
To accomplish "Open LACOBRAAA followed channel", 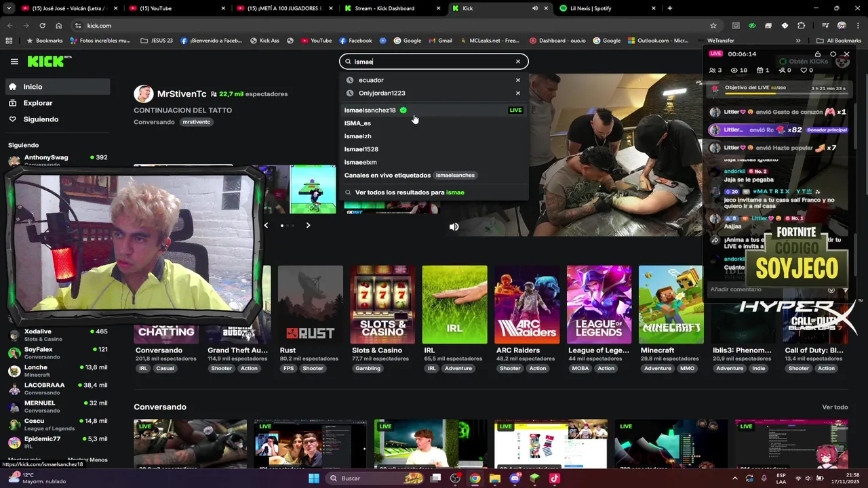I will [57, 388].
